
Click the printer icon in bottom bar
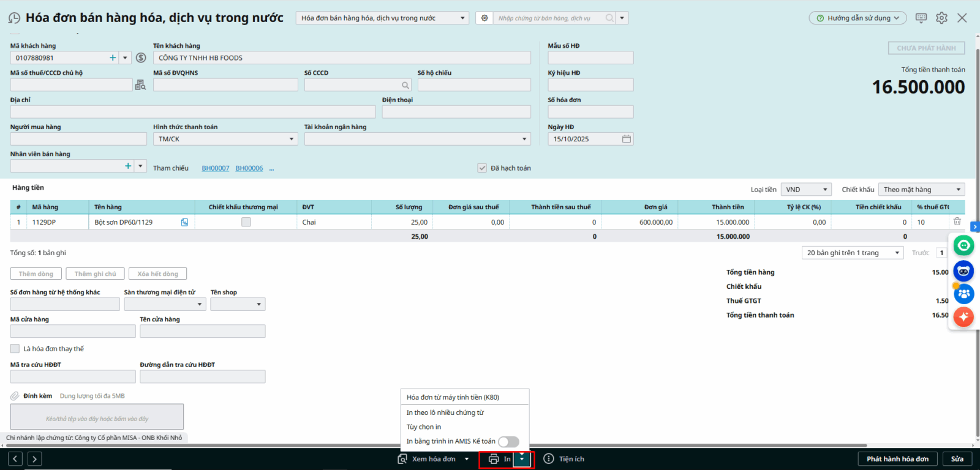494,459
